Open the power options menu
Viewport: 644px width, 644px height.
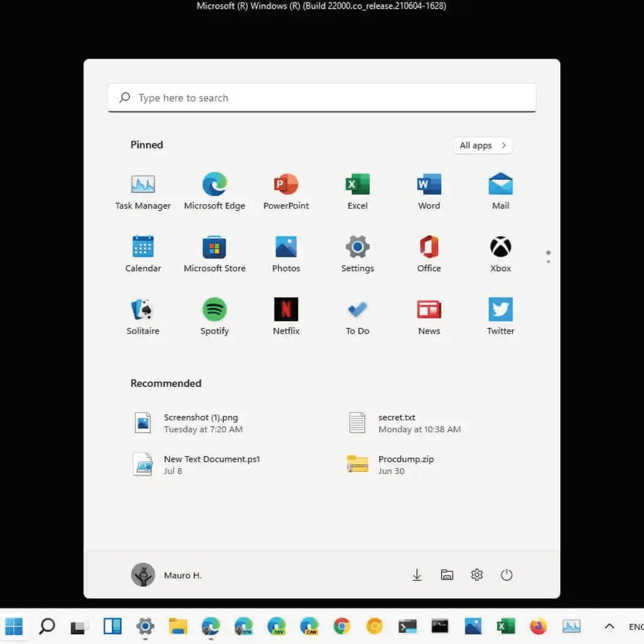pos(507,574)
